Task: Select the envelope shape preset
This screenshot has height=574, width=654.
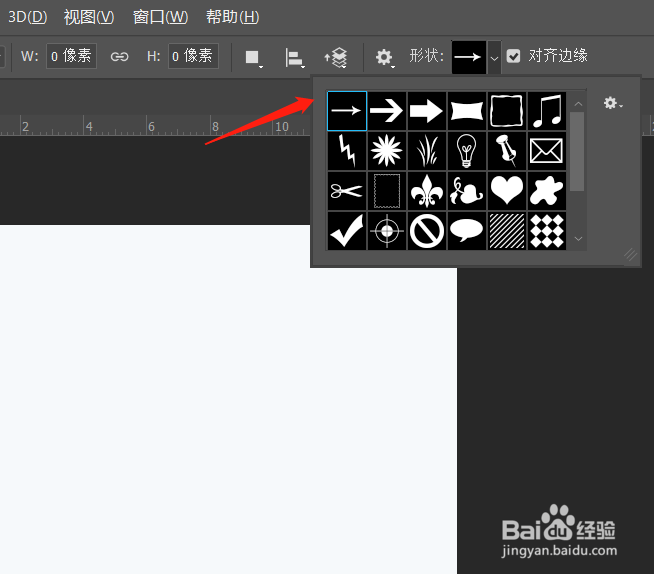Action: tap(546, 151)
